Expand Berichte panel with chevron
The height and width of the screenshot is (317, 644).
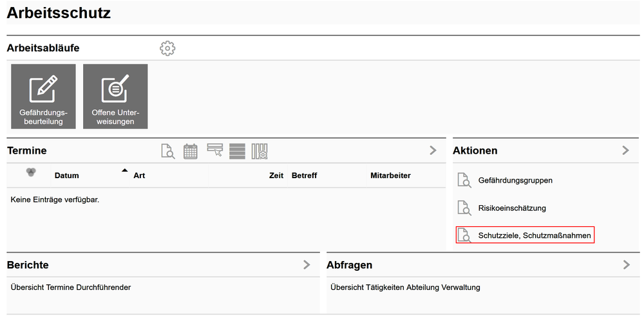(x=307, y=265)
